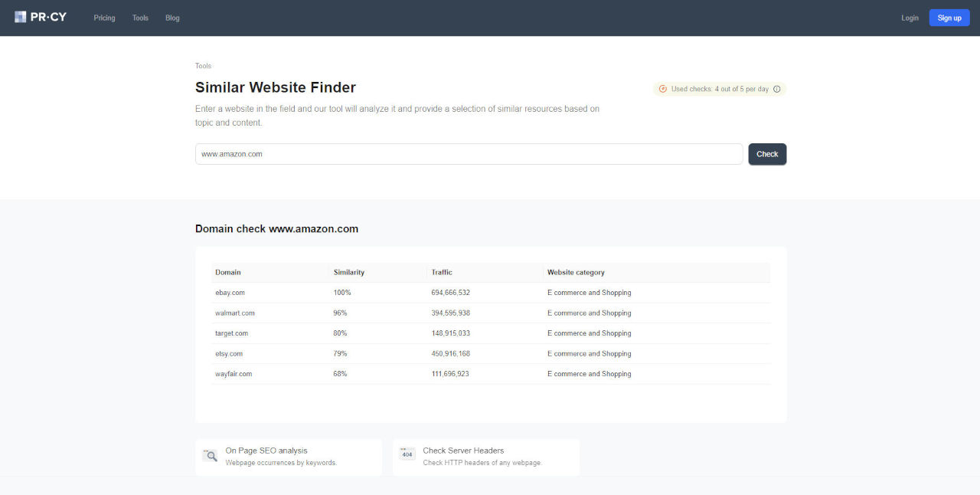The height and width of the screenshot is (495, 980).
Task: Click the 80% similarity value
Action: 340,333
